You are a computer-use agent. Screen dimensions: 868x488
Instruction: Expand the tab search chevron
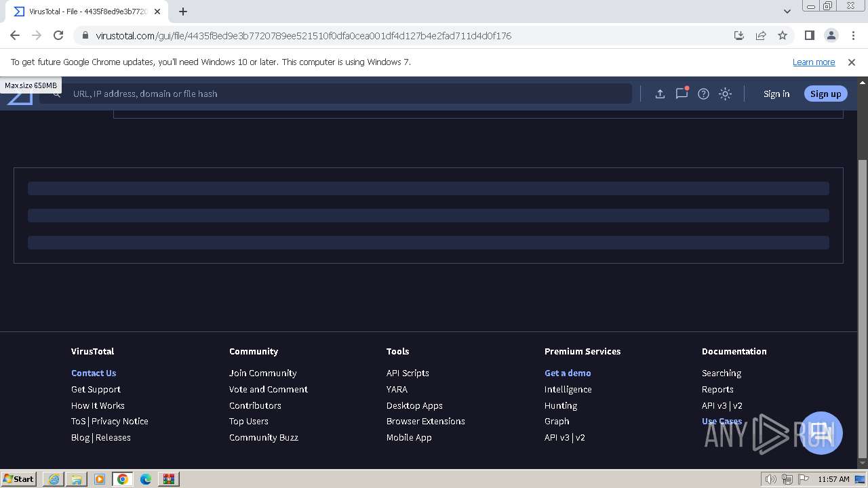pos(787,12)
